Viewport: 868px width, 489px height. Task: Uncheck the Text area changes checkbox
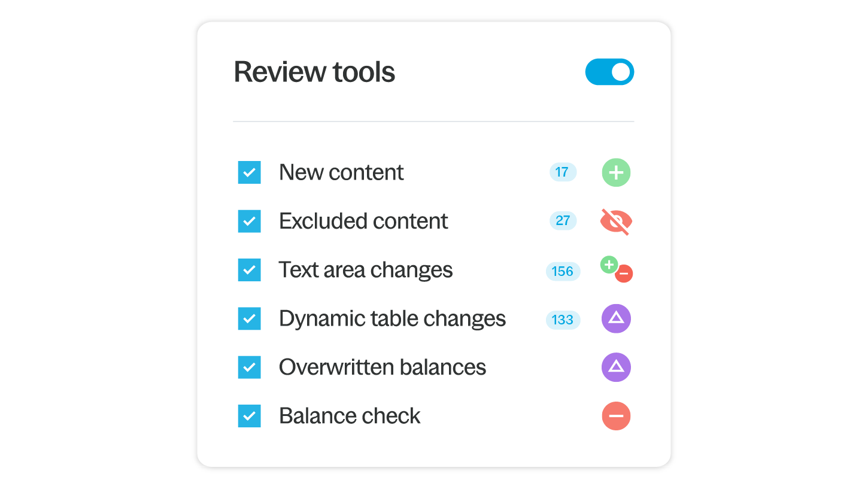[x=249, y=270]
